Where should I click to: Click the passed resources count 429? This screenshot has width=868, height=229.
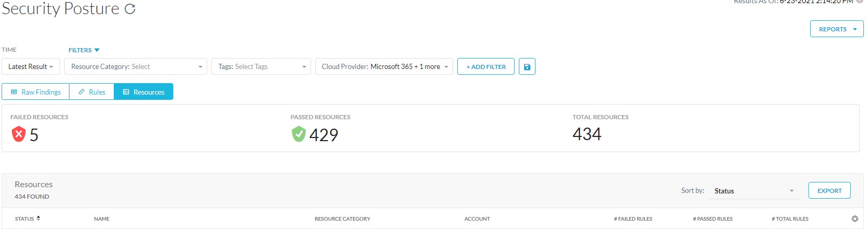click(x=324, y=135)
